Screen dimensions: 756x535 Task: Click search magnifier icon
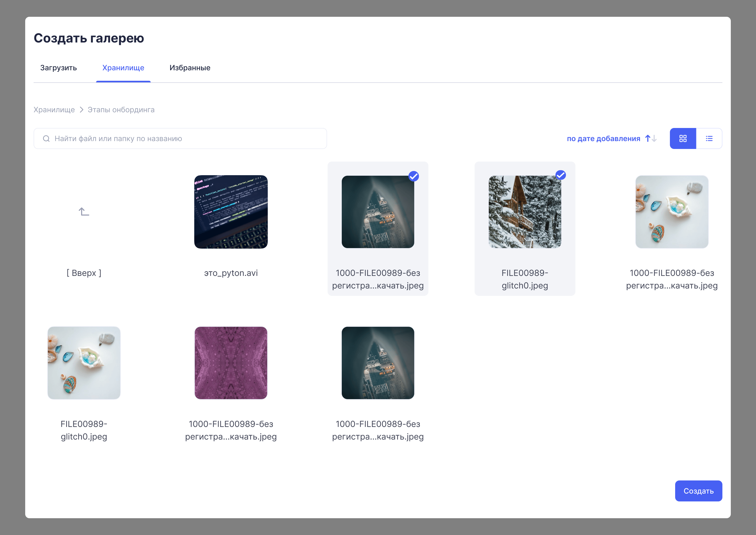pyautogui.click(x=46, y=138)
